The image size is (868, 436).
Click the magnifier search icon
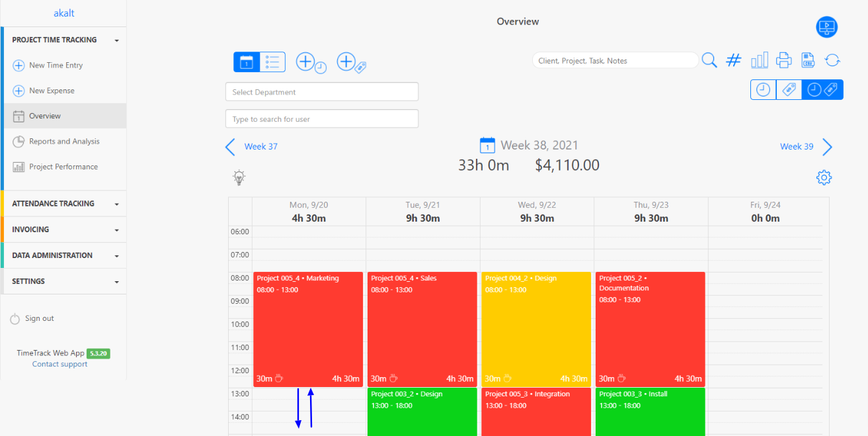click(709, 60)
